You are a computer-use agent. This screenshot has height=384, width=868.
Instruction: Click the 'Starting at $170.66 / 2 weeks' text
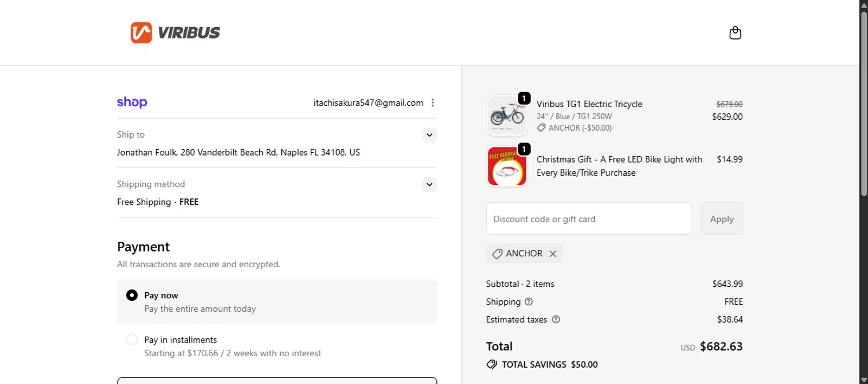click(x=233, y=353)
